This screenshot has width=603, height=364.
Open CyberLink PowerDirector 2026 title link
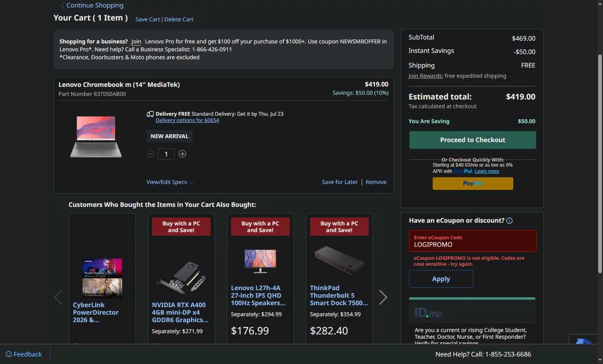click(96, 312)
